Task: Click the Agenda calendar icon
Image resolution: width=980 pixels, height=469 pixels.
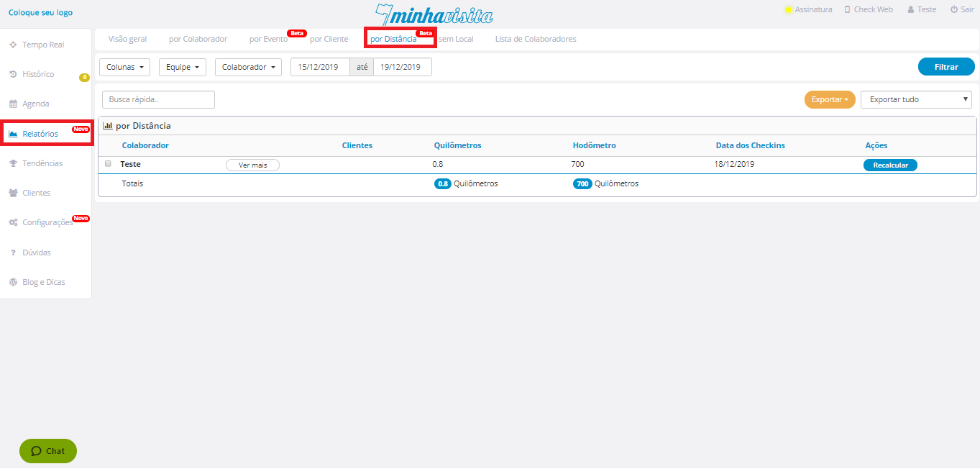Action: click(13, 104)
